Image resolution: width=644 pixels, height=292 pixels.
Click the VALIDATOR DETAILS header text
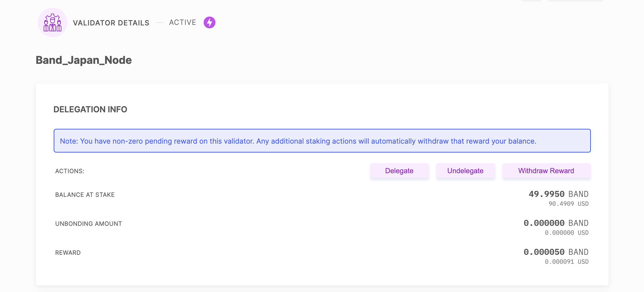[111, 23]
